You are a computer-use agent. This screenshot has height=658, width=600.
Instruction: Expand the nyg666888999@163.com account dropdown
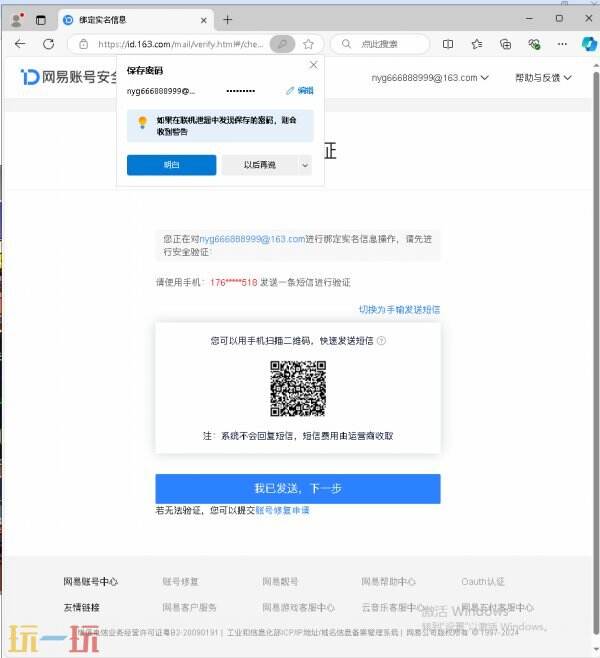(x=430, y=78)
